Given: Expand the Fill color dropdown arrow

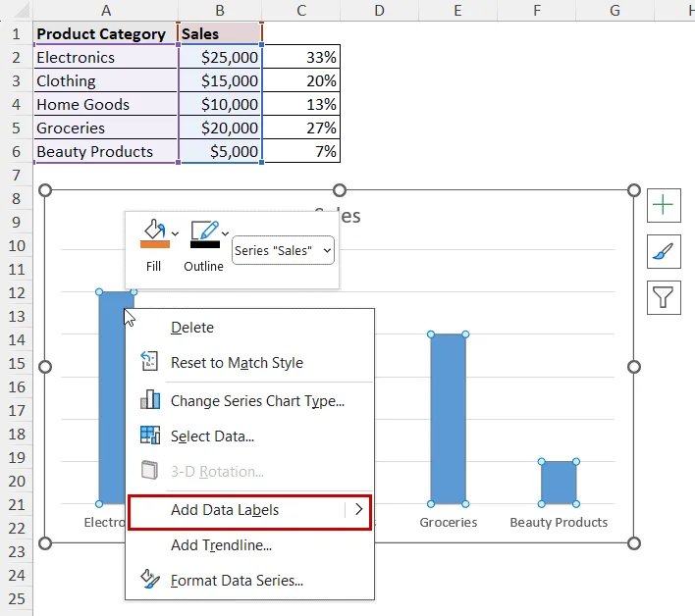Looking at the screenshot, I should coord(176,233).
